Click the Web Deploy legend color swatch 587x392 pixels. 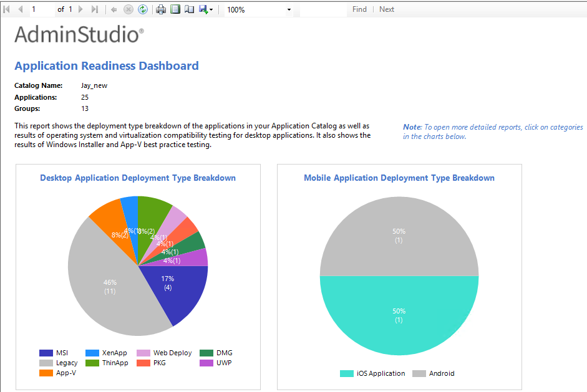tap(143, 353)
